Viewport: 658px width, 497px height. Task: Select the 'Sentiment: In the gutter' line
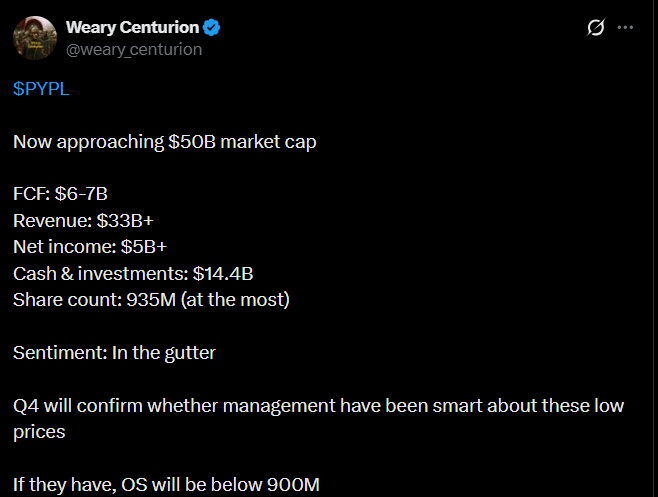pyautogui.click(x=114, y=352)
